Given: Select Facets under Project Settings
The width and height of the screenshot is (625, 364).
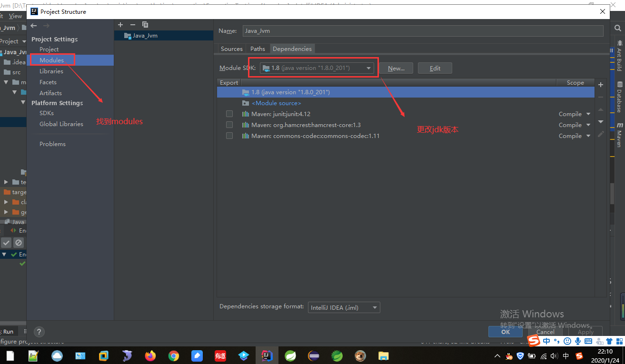Looking at the screenshot, I should (48, 82).
